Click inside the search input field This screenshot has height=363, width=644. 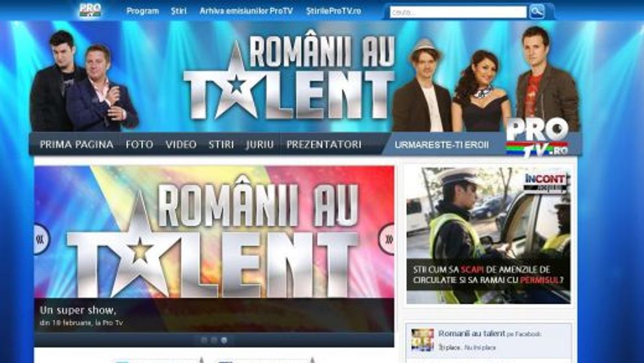458,12
